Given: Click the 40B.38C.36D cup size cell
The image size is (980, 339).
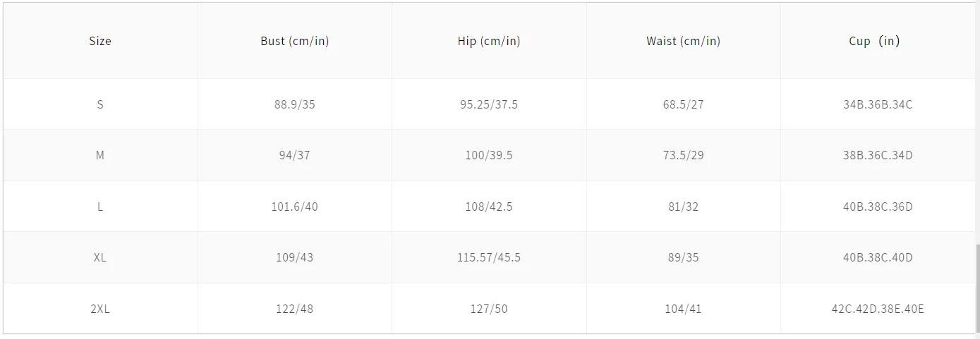Looking at the screenshot, I should [878, 207].
